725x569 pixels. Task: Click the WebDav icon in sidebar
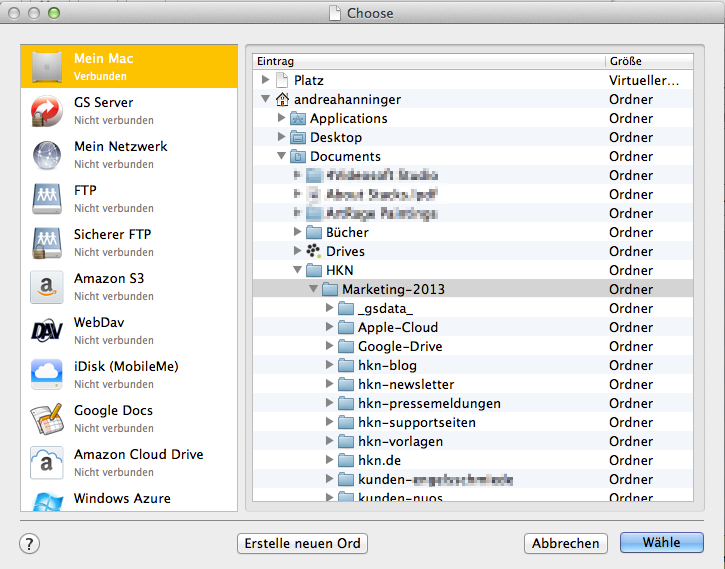pos(47,330)
